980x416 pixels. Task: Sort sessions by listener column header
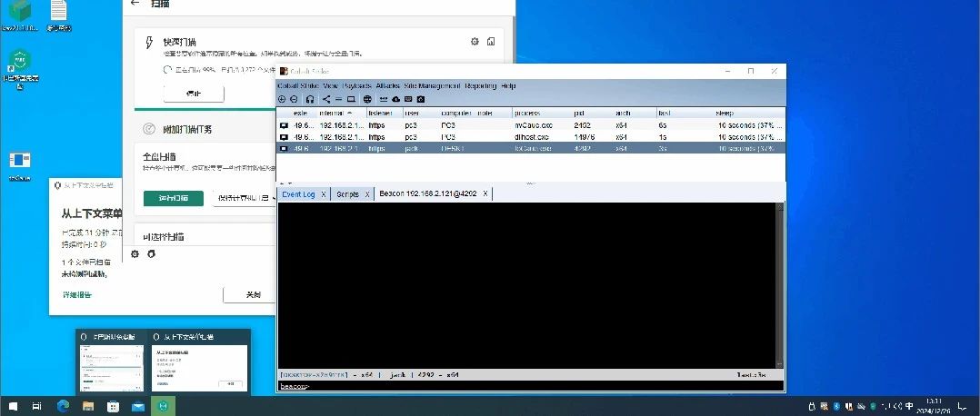coord(385,113)
